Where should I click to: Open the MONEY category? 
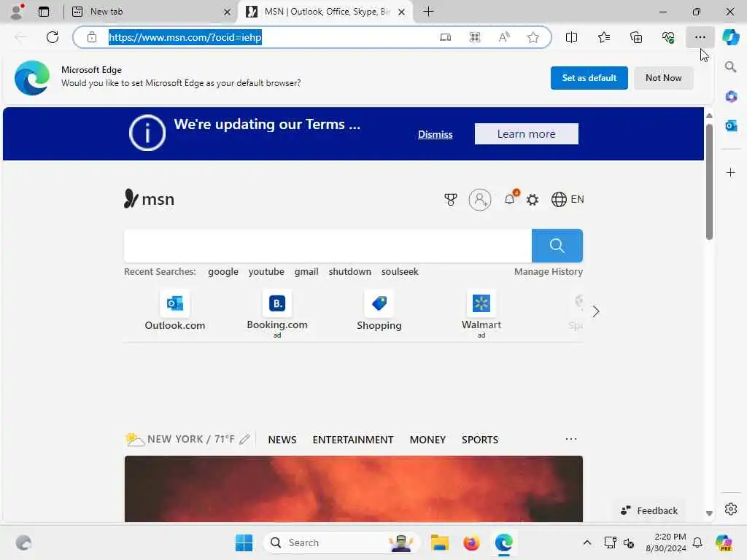tap(427, 440)
